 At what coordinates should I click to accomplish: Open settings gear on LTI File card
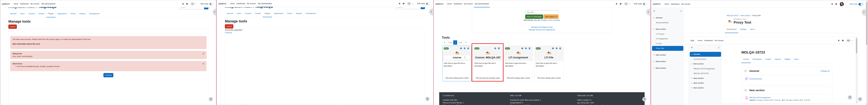(x=557, y=48)
